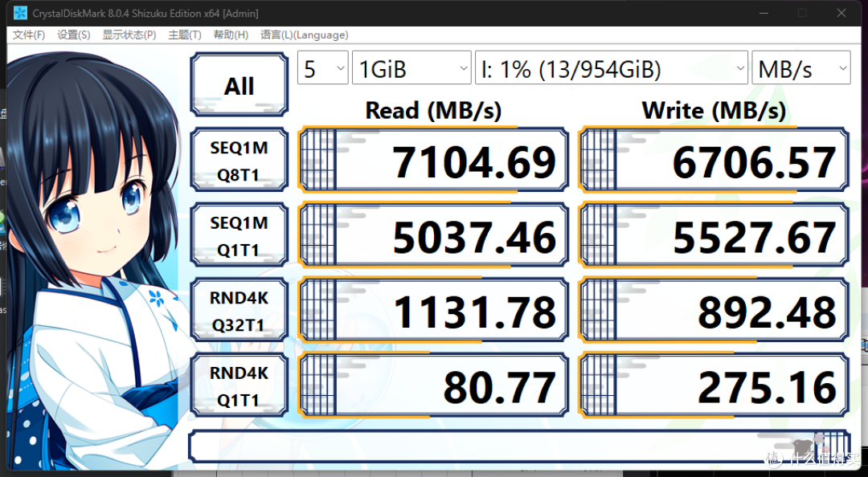Open the 主题(T) menu
868x477 pixels.
pos(185,35)
